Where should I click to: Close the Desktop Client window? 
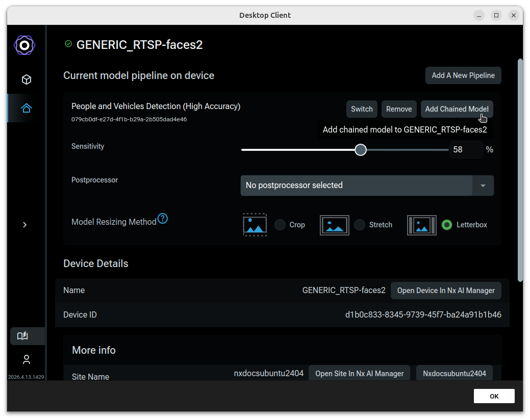[x=514, y=15]
